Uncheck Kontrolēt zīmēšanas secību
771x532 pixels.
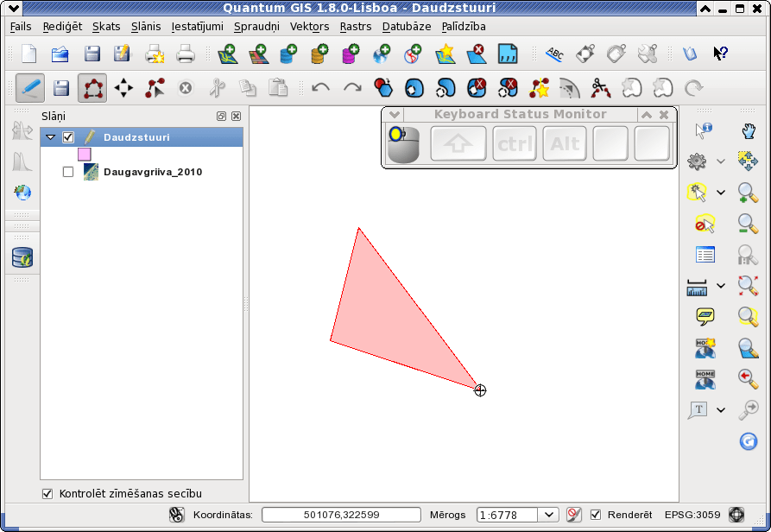(x=47, y=494)
